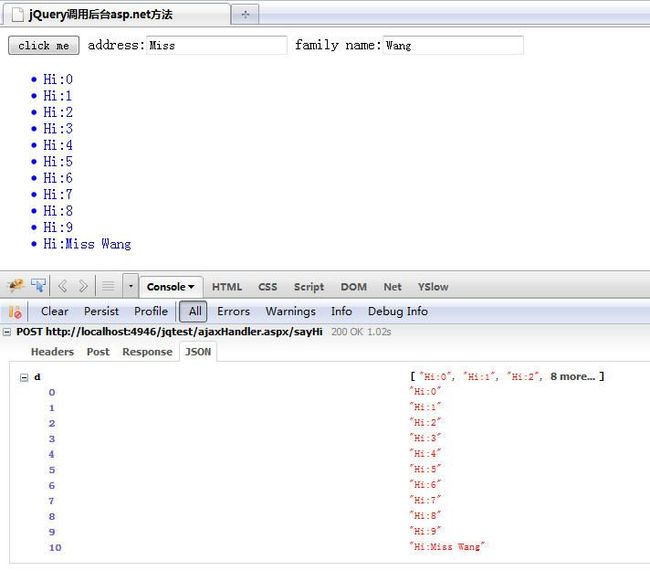This screenshot has width=650, height=581.
Task: Filter console by Debug Info
Action: tap(398, 311)
